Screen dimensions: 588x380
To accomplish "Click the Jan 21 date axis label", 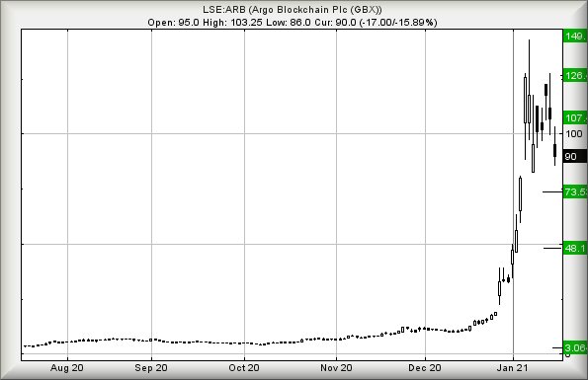I will [x=512, y=368].
